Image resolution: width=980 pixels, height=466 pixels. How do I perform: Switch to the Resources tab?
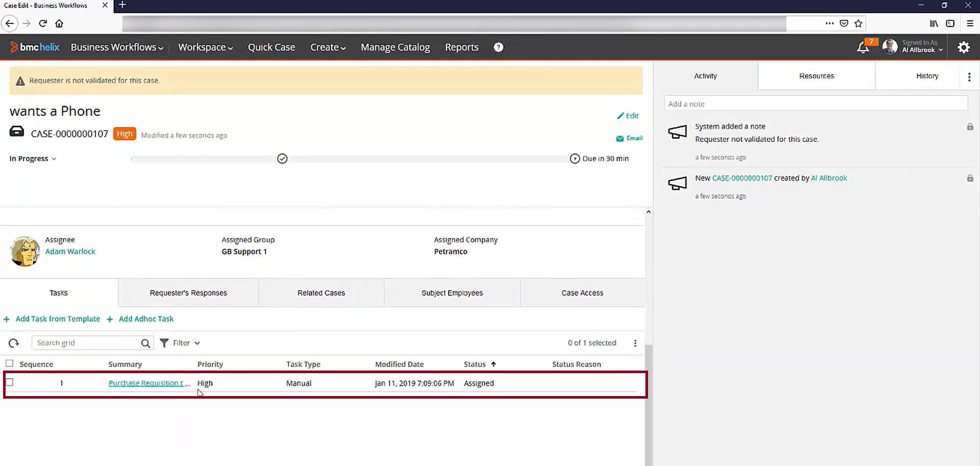817,76
